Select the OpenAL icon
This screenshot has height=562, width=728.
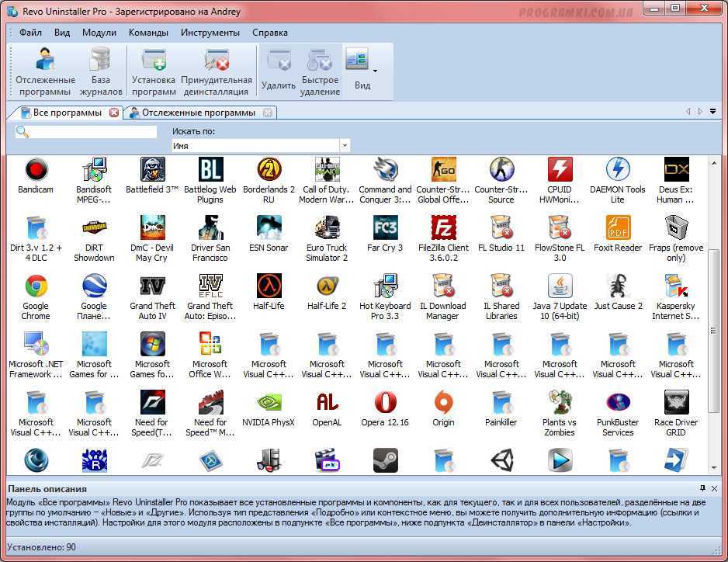click(x=328, y=402)
